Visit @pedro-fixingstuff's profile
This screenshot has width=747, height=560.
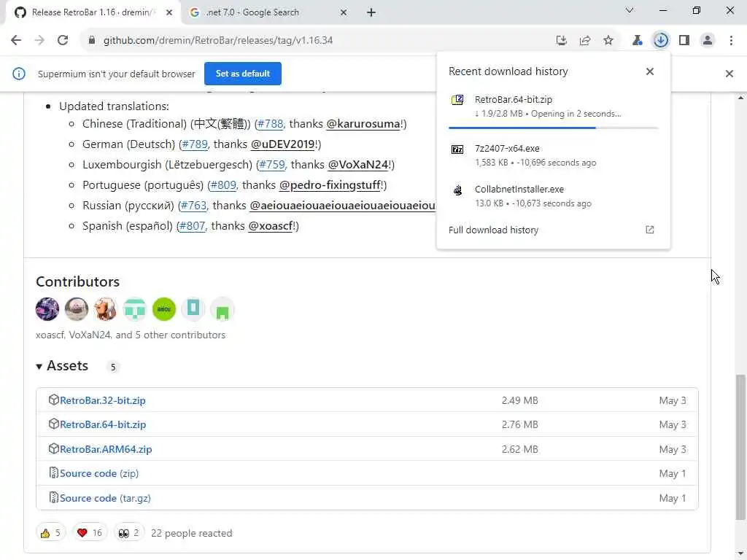(329, 185)
